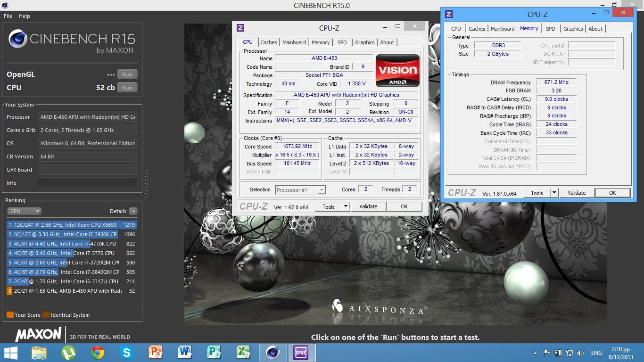Show hidden system tray icons
This screenshot has width=644, height=362.
pos(535,353)
